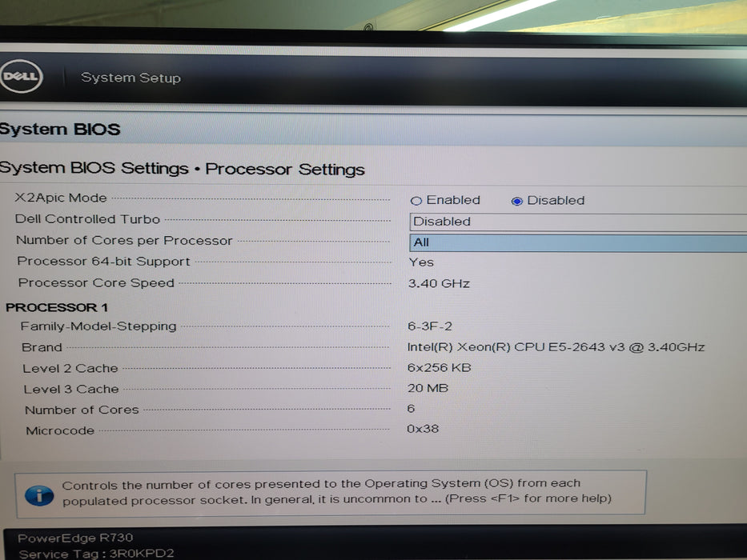Select Disabled for X2Apic Mode

pyautogui.click(x=517, y=202)
